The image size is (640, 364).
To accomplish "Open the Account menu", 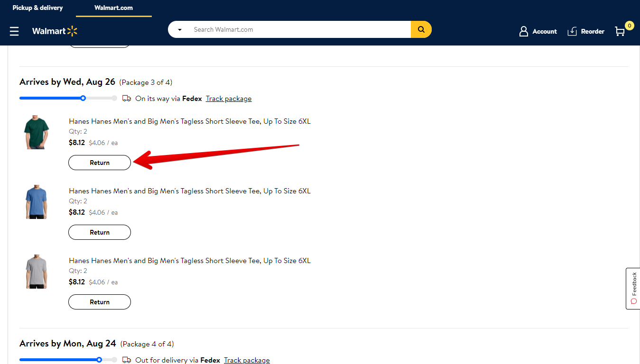I will pos(538,31).
